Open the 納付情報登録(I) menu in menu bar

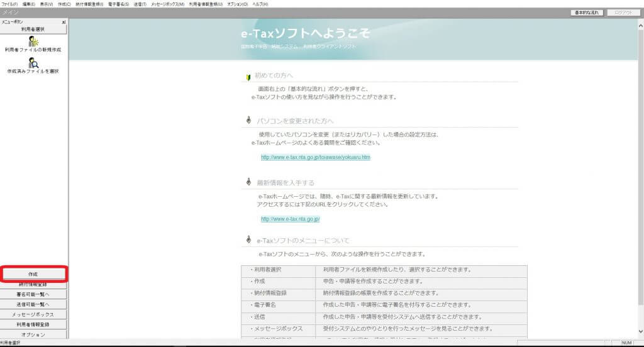coord(89,4)
